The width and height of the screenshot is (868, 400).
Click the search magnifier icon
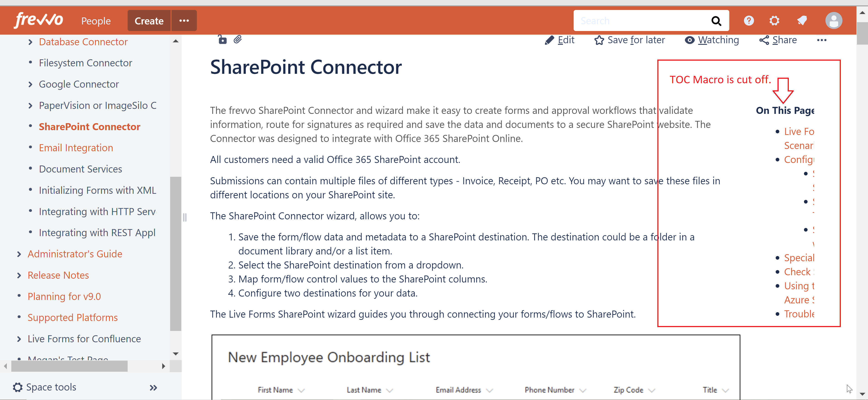tap(716, 21)
